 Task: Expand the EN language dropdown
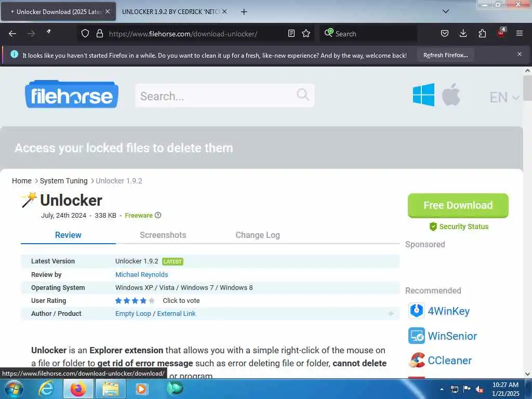[504, 97]
